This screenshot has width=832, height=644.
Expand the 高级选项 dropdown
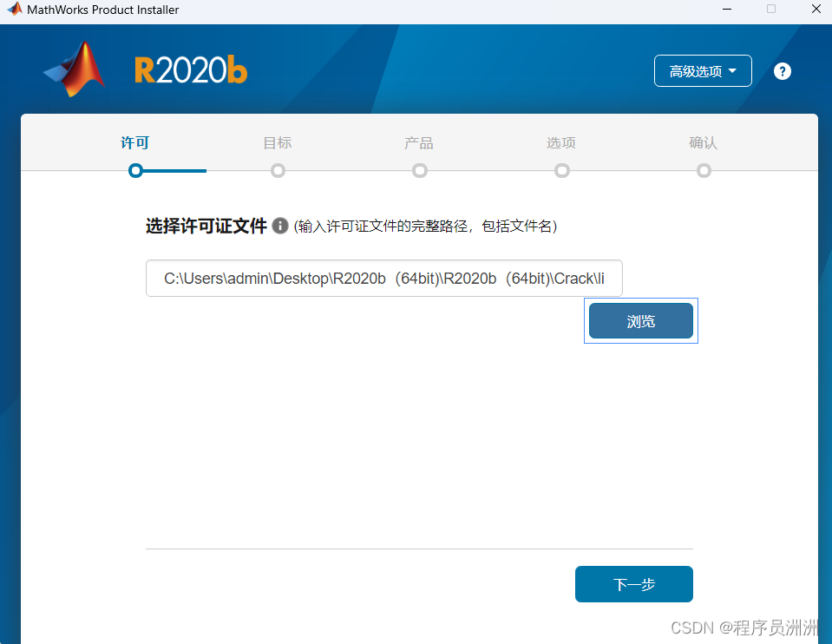[703, 70]
